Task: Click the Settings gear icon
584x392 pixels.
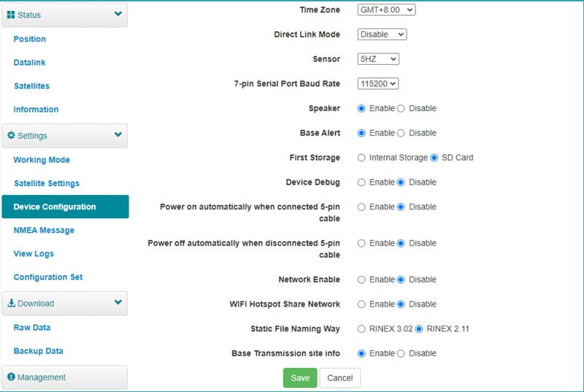Action: pyautogui.click(x=11, y=136)
